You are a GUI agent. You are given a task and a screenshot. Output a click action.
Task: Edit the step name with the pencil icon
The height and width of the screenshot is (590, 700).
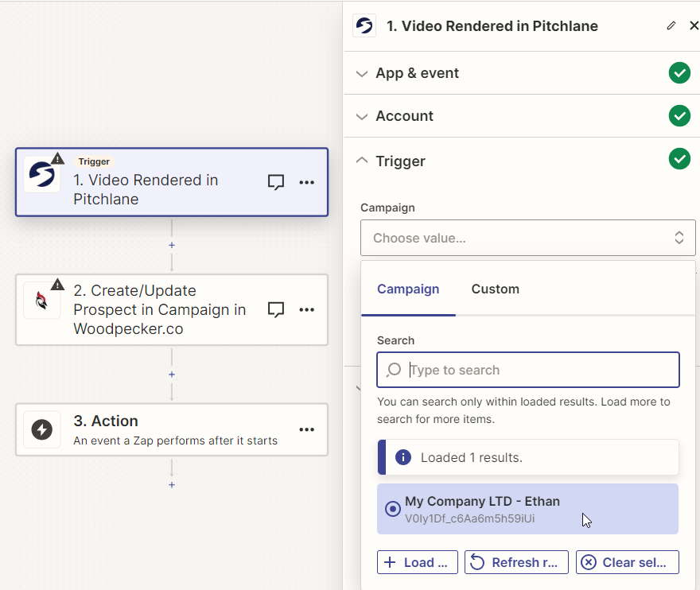(671, 26)
